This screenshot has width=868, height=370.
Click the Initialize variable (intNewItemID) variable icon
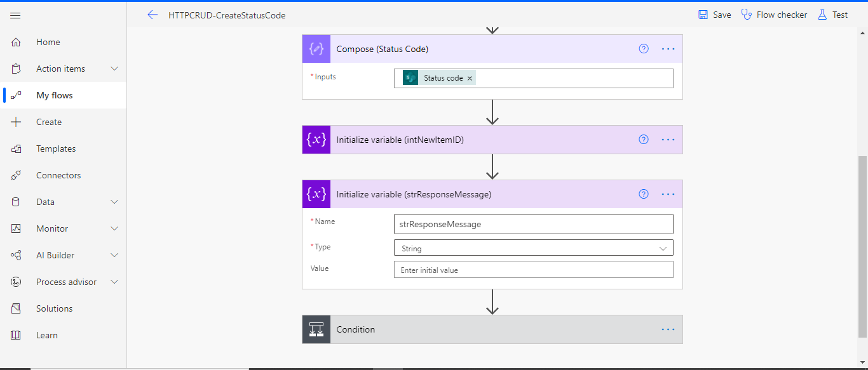(316, 139)
